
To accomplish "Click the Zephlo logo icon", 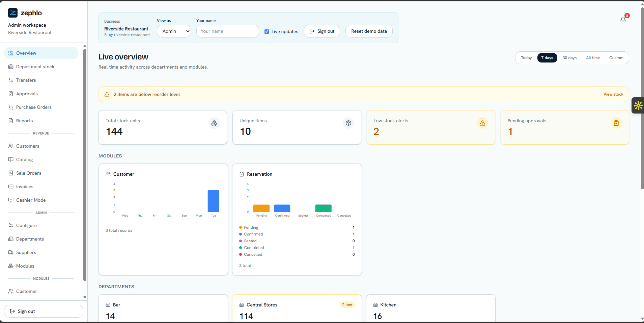I will tap(13, 13).
